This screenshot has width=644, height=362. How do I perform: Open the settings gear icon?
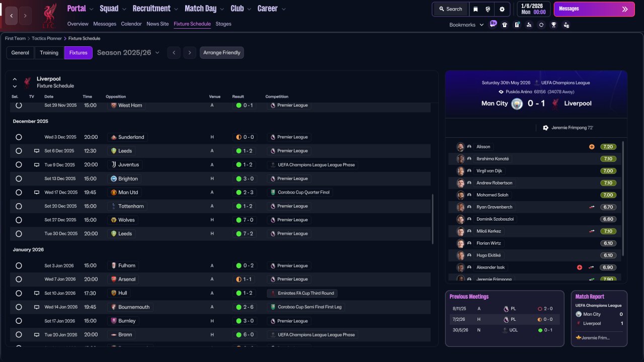click(502, 9)
